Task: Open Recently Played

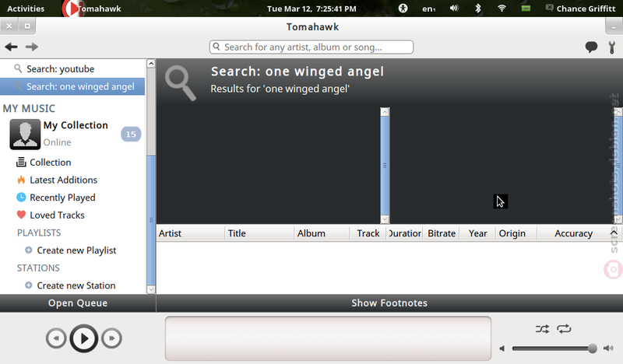Action: (x=62, y=198)
